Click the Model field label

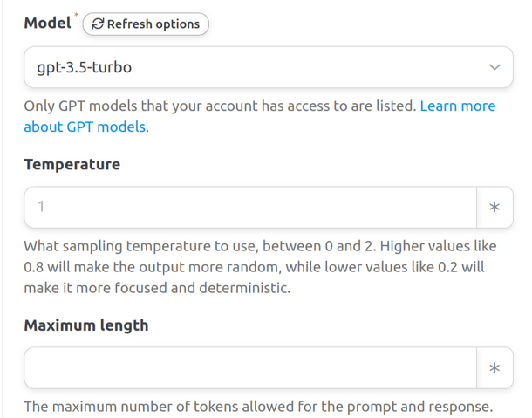tap(47, 24)
